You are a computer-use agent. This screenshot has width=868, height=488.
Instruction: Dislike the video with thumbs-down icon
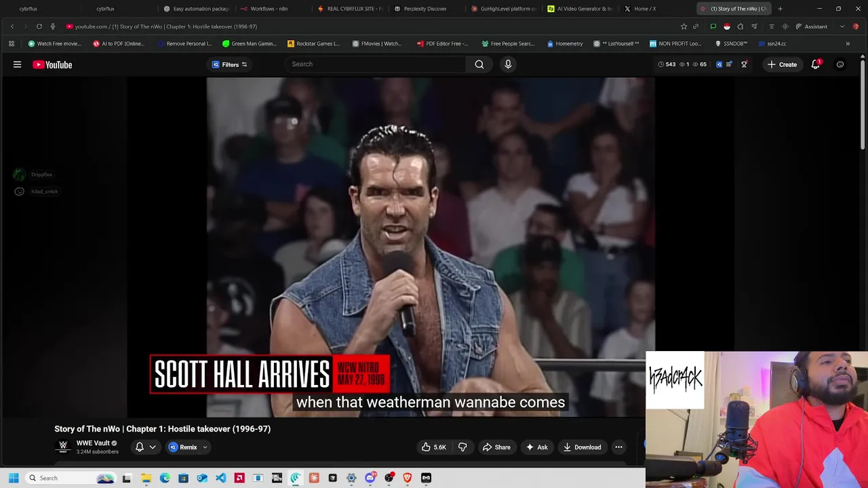point(462,447)
